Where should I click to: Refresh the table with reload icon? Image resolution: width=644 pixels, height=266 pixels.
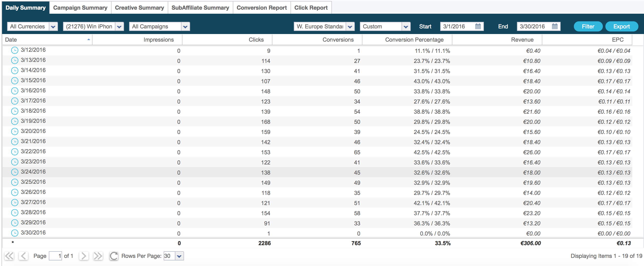click(114, 256)
